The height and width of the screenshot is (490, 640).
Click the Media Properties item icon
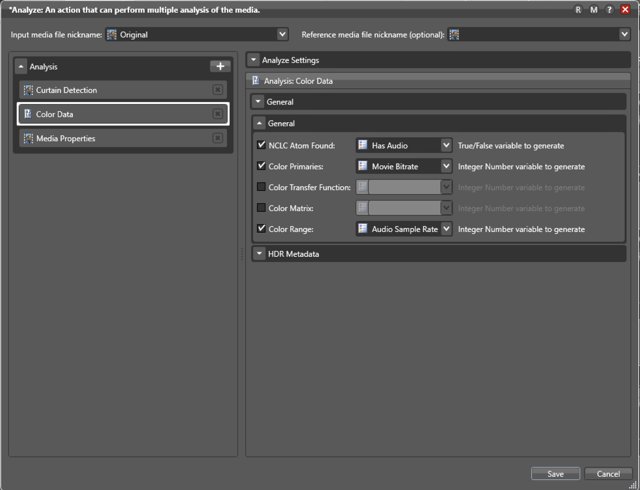click(x=28, y=138)
